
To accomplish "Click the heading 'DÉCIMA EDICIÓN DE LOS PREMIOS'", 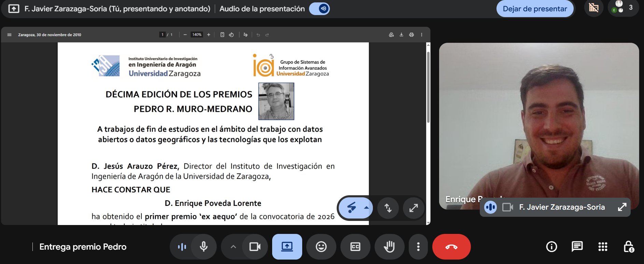I will 179,94.
